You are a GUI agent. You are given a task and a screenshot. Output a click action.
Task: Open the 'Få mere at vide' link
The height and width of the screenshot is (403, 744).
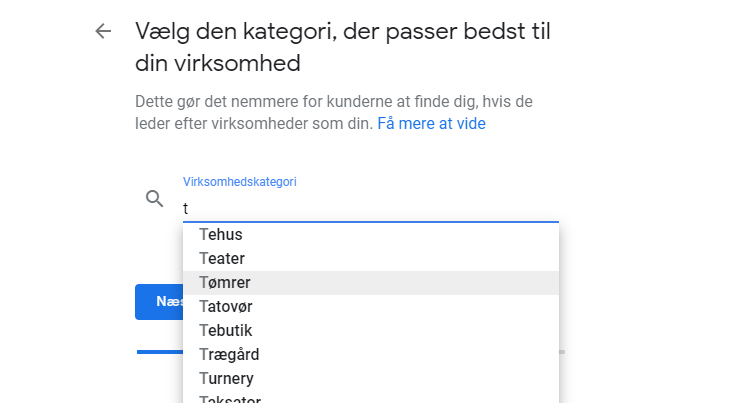(x=431, y=123)
